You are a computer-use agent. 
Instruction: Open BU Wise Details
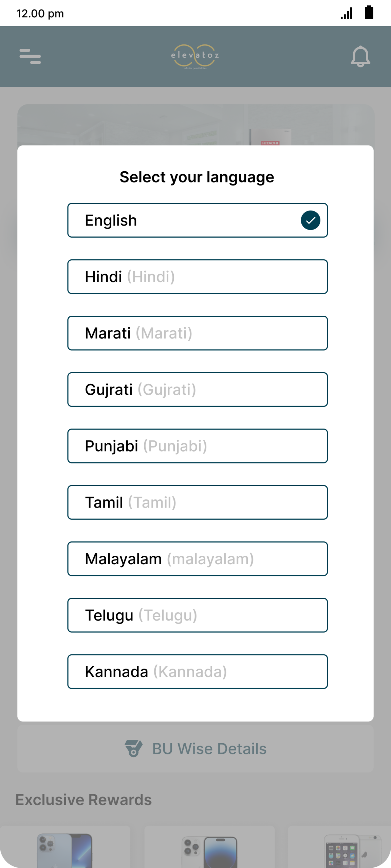[209, 749]
